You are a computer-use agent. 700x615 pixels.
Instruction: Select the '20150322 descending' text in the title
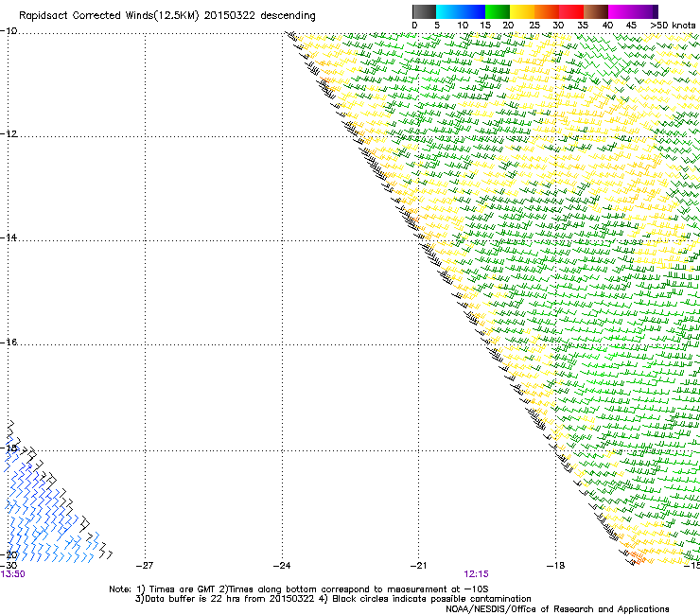click(x=259, y=16)
